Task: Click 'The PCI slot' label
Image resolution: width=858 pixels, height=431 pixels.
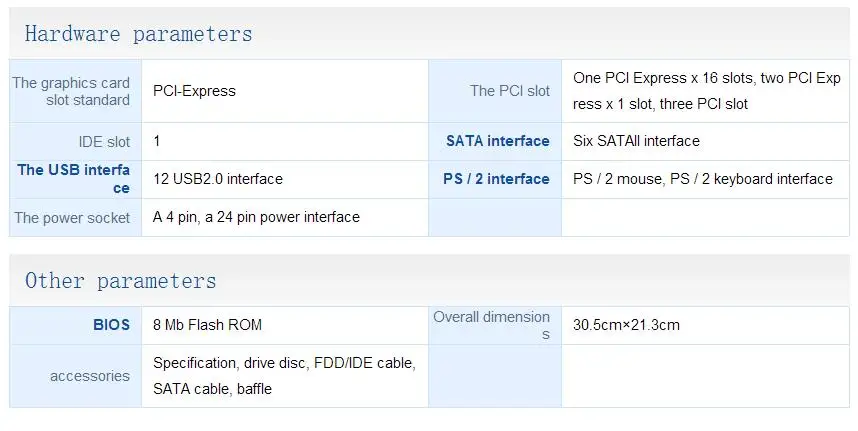Action: click(x=509, y=91)
